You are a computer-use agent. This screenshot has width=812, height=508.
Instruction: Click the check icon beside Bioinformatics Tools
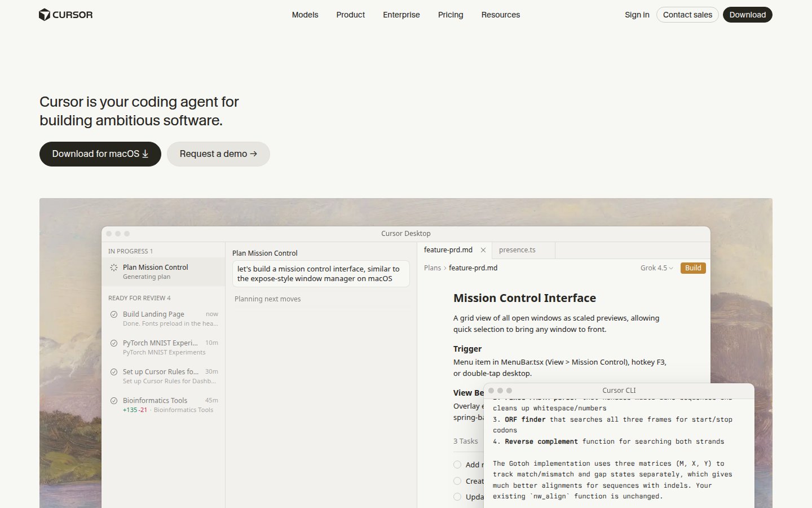(114, 401)
